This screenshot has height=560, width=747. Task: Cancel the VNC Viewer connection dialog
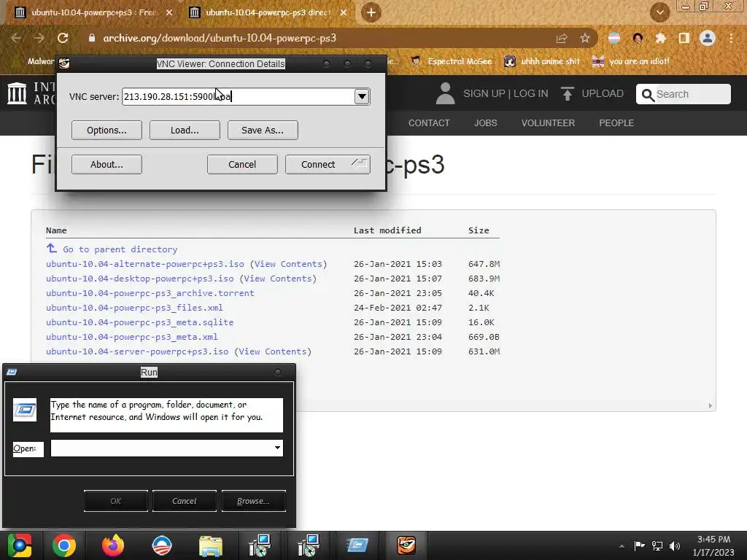[x=242, y=164]
